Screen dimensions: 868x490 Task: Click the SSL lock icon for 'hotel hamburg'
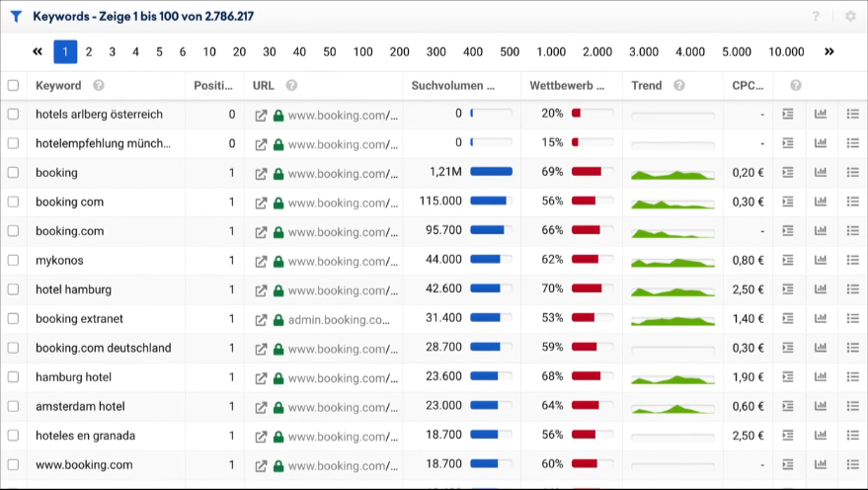coord(278,290)
